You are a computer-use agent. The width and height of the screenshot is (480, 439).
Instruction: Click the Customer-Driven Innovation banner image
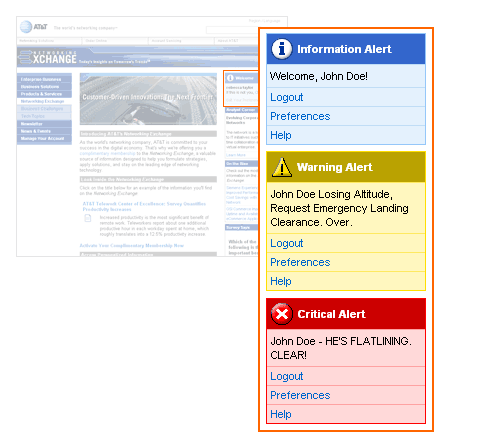(148, 99)
